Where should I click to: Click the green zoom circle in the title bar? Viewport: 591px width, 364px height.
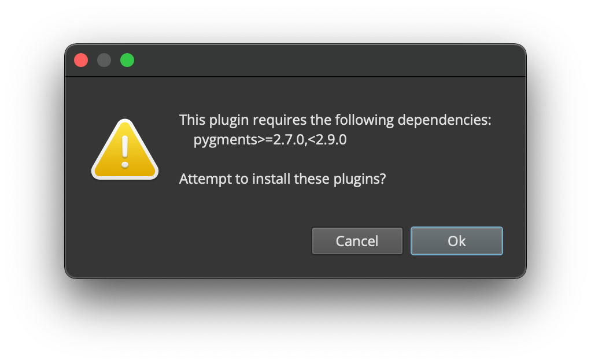[127, 60]
